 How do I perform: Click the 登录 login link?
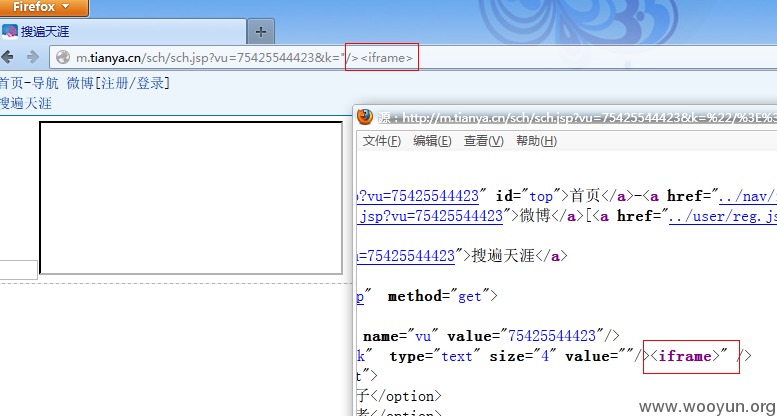[x=150, y=83]
